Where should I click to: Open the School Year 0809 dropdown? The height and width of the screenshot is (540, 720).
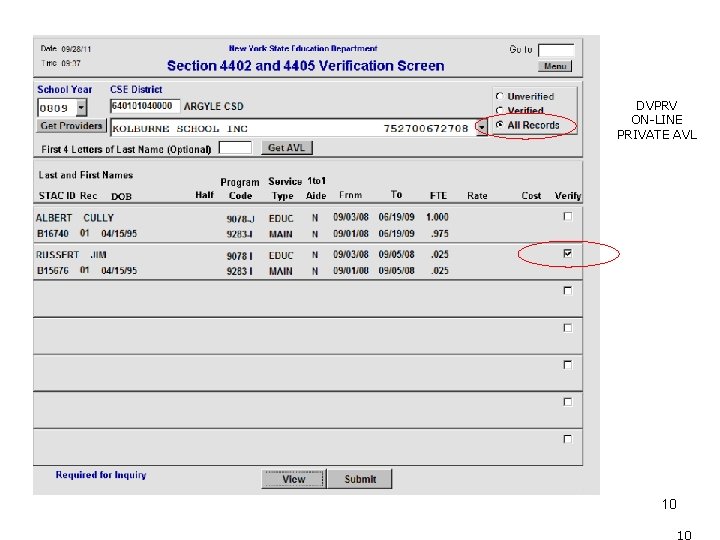81,108
